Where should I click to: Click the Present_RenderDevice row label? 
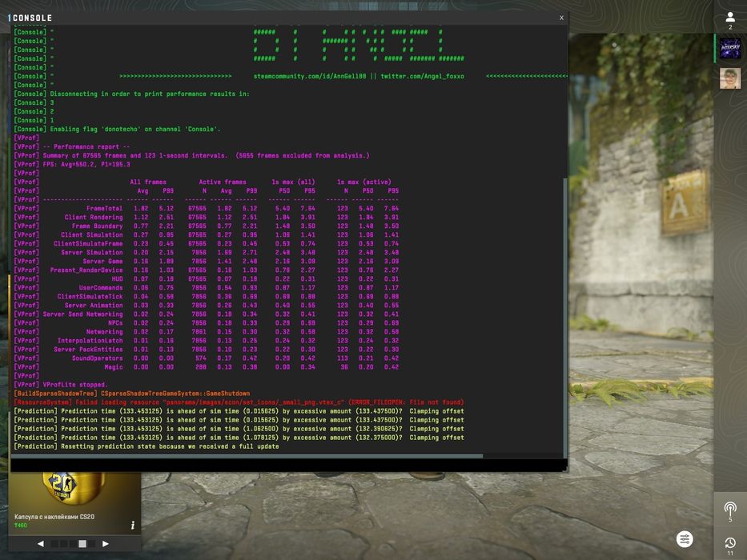[86, 270]
